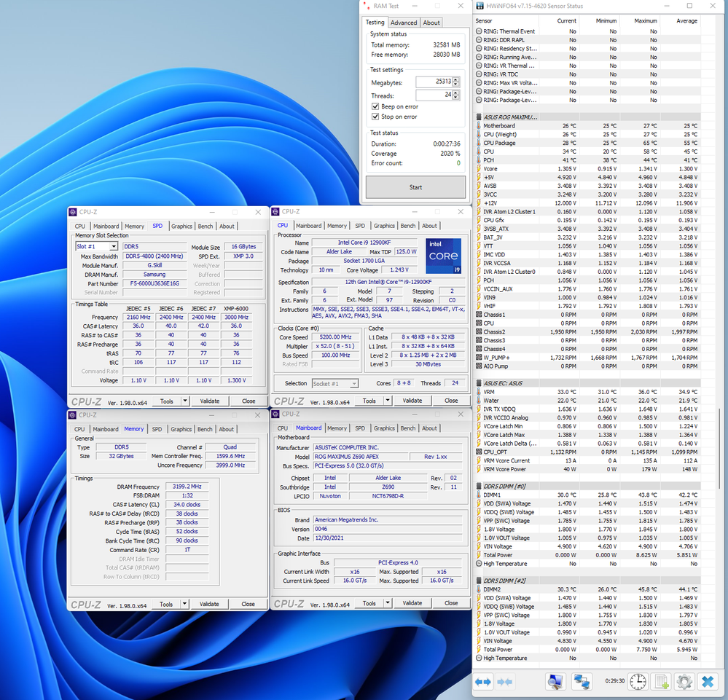Toggle the Stop on error checkbox
Viewport: 728px width, 700px height.
(x=375, y=117)
